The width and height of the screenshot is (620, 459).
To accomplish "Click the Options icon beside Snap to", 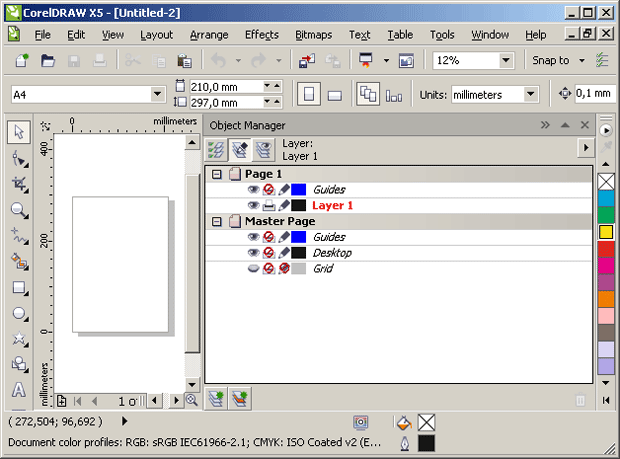I will click(602, 60).
